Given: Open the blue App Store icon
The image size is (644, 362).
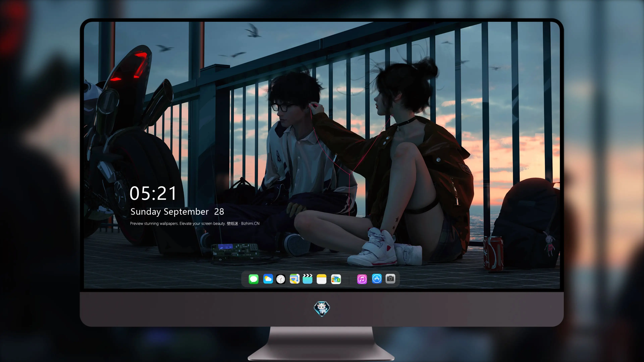Looking at the screenshot, I should [x=377, y=279].
